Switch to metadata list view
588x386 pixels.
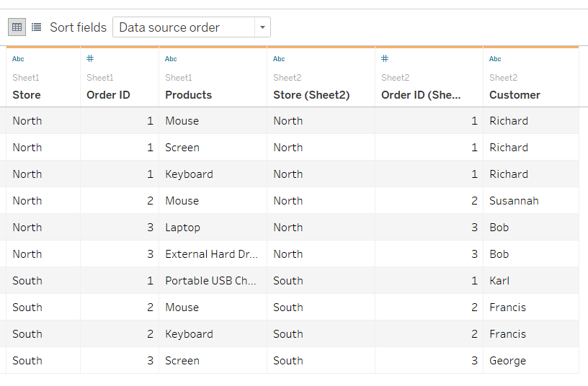tap(36, 27)
